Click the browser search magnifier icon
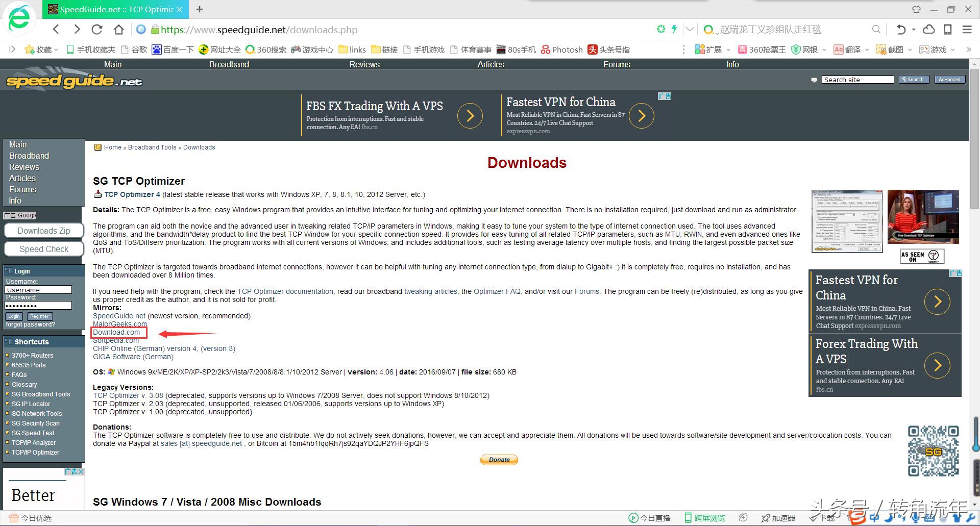Viewport: 980px width, 526px height. tap(876, 30)
